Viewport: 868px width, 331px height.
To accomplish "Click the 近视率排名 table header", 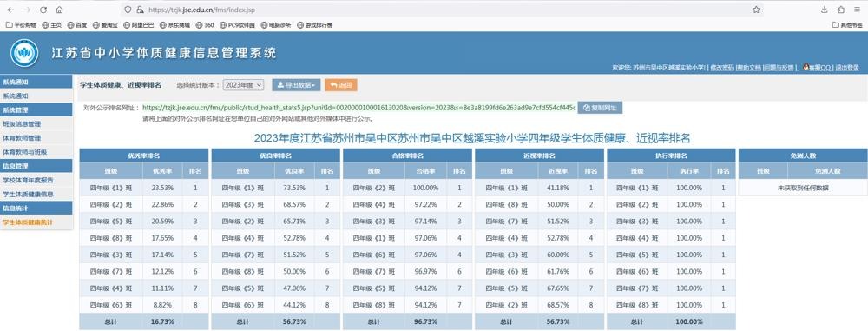I will click(x=539, y=156).
